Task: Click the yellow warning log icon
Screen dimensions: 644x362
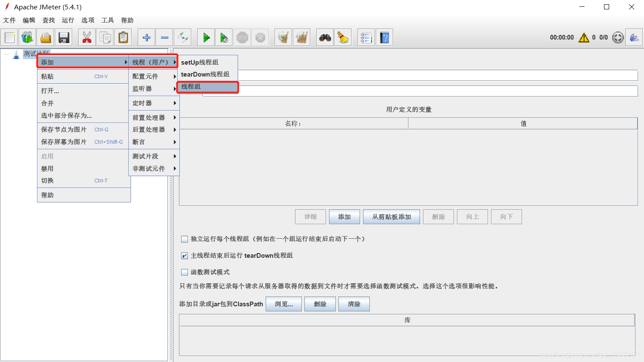Action: [x=584, y=37]
